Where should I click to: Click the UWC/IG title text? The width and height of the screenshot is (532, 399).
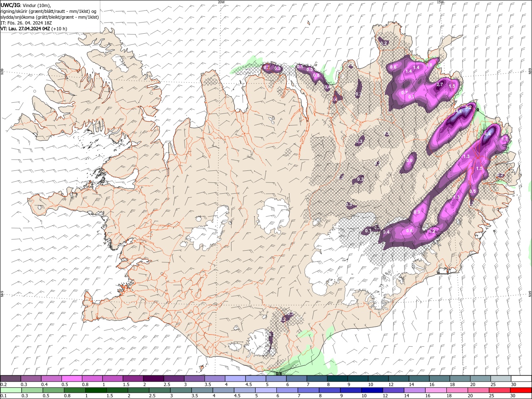[x=10, y=5]
